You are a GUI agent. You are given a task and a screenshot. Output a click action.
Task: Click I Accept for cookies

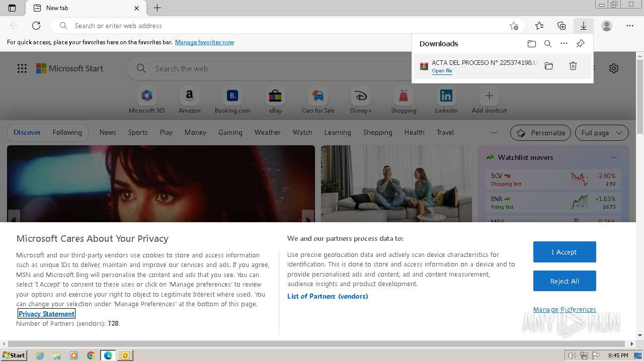pos(565,252)
